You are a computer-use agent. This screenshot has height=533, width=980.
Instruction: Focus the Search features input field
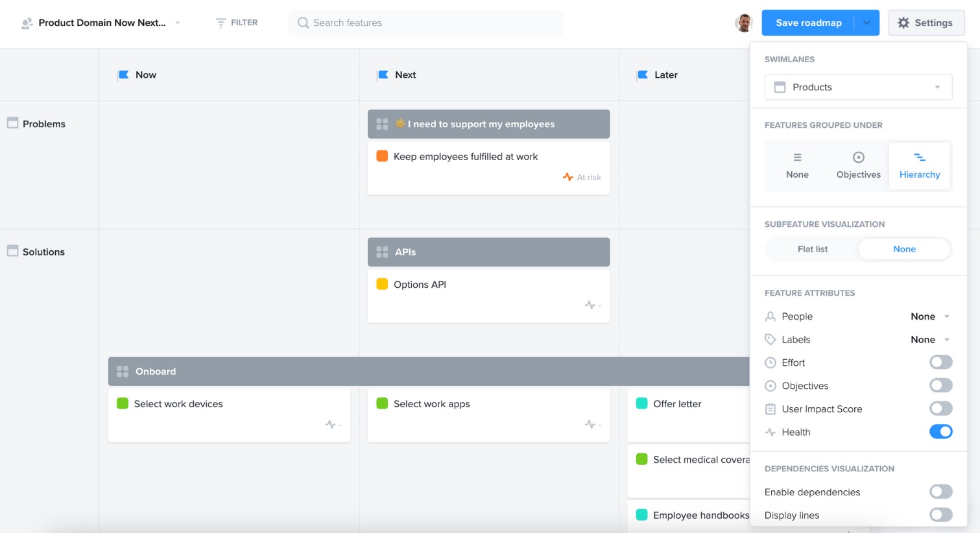(x=425, y=23)
